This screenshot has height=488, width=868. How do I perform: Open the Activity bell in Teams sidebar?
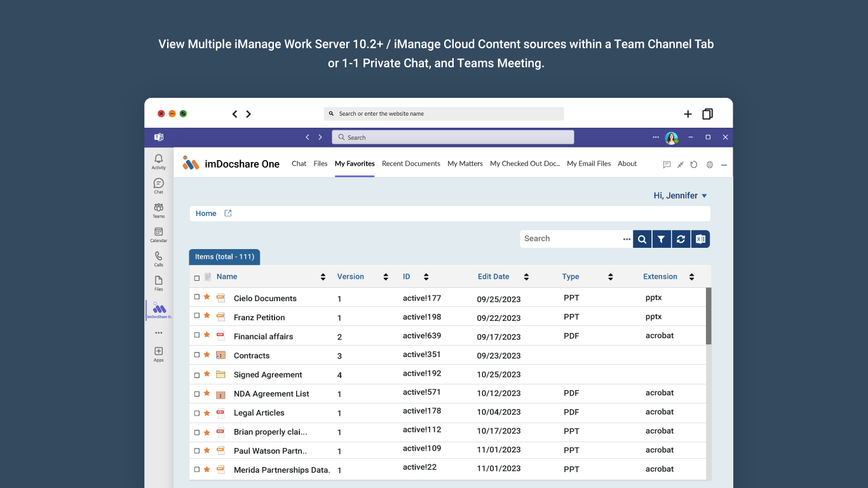click(x=159, y=161)
